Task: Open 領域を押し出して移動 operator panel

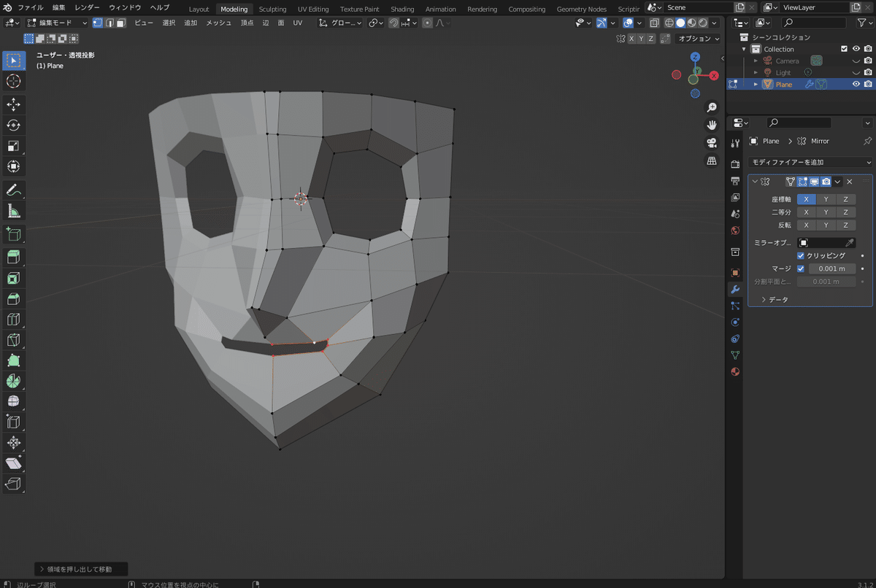Action: coord(81,569)
